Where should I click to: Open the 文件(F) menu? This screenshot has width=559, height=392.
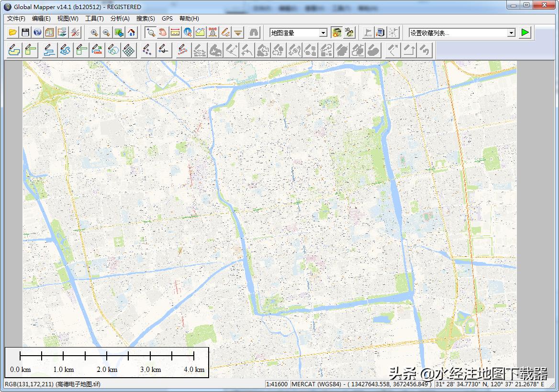click(x=16, y=19)
